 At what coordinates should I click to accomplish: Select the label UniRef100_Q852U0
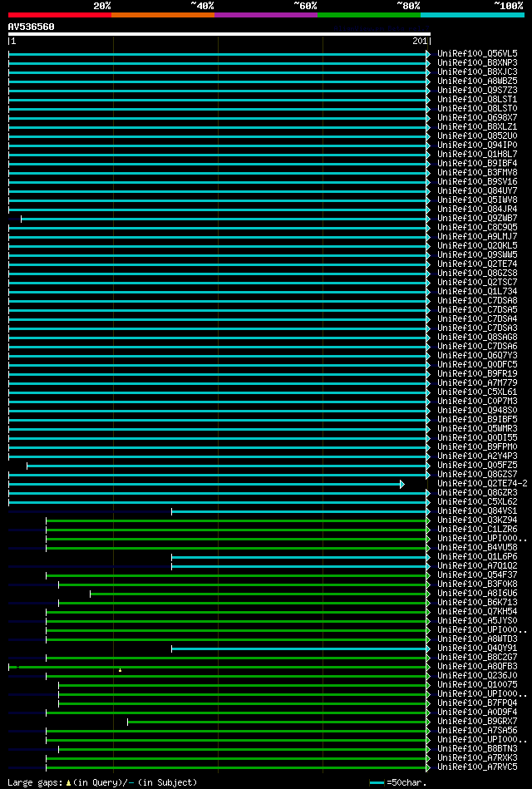[478, 136]
